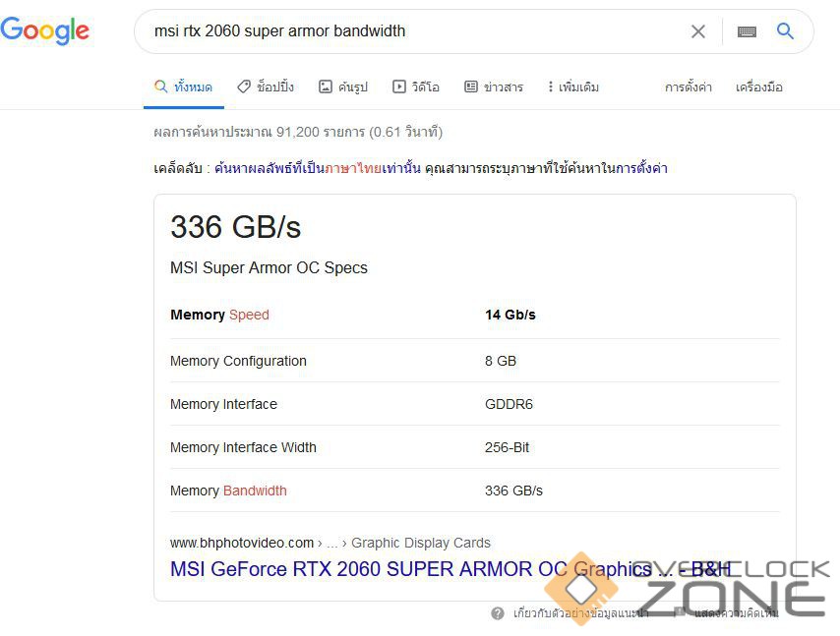The height and width of the screenshot is (636, 840).
Task: Click the bhphotovideo.com source URL
Action: [242, 543]
